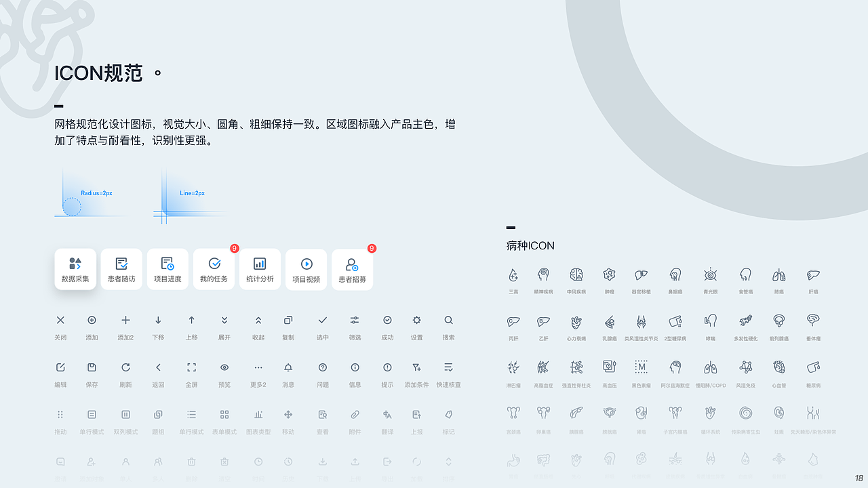Viewport: 868px width, 488px height.
Task: Select the 三高 blood drop disease icon
Action: tap(513, 274)
